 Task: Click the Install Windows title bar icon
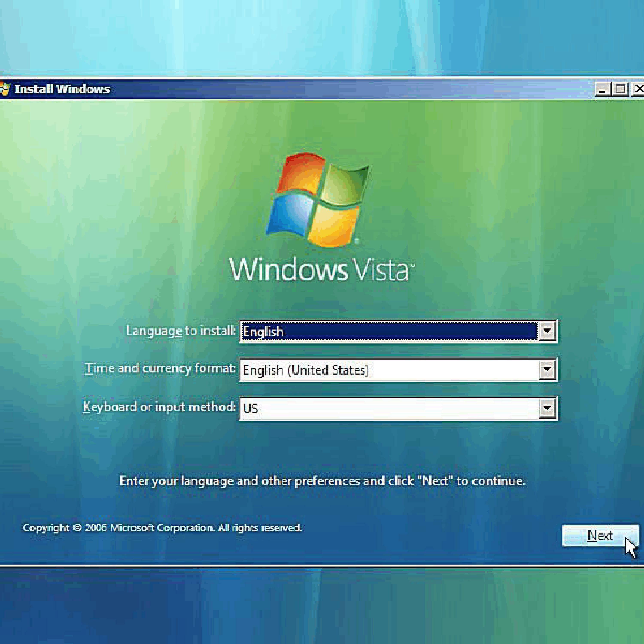[5, 89]
